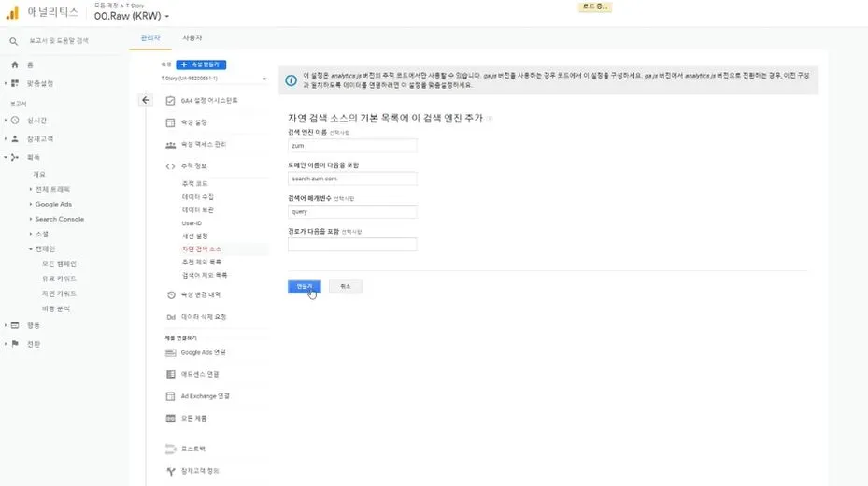The width and height of the screenshot is (868, 486).
Task: Expand the 행동 section arrow
Action: 6,325
